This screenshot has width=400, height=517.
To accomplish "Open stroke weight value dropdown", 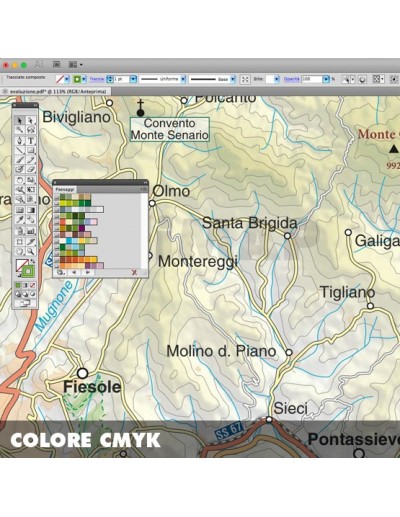I will pyautogui.click(x=133, y=79).
